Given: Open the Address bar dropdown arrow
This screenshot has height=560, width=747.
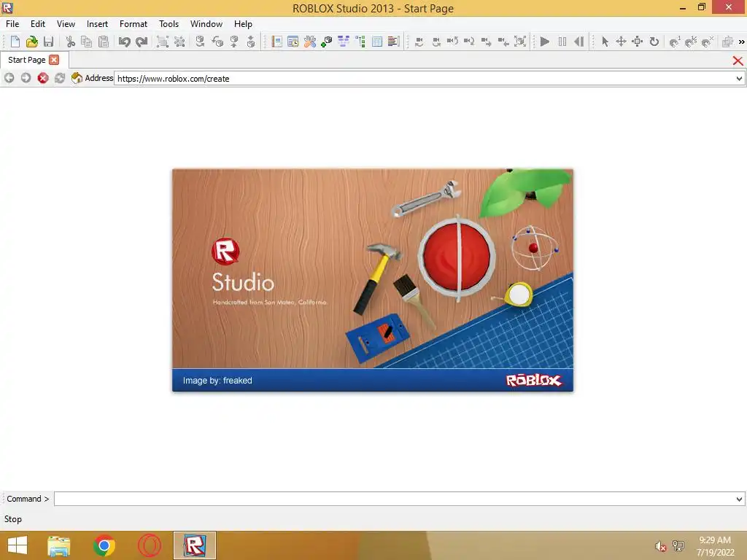Looking at the screenshot, I should tap(739, 79).
